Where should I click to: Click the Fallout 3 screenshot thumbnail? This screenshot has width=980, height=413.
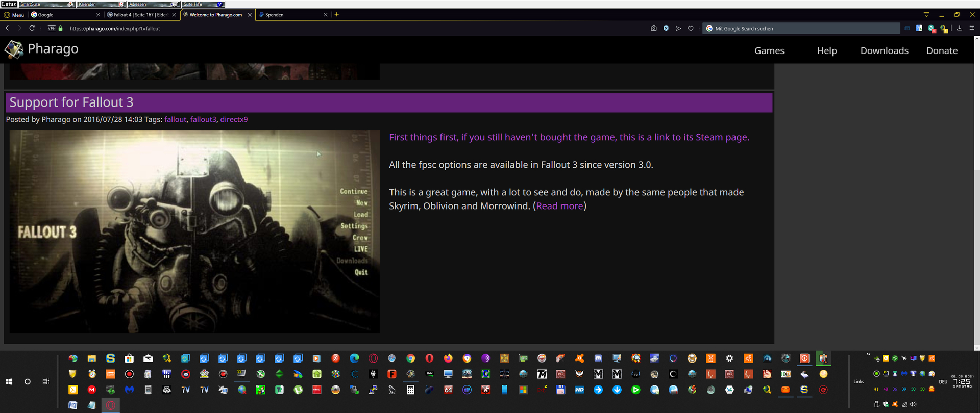tap(194, 231)
